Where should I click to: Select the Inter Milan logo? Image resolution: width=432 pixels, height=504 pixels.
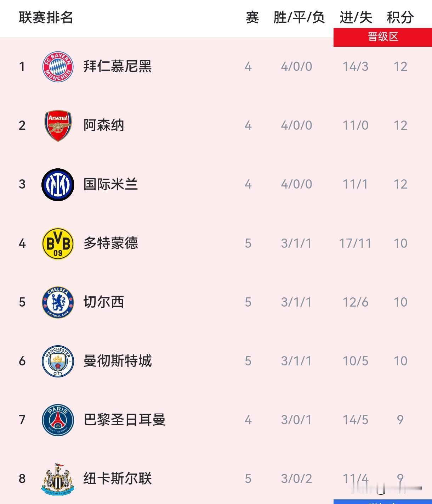tap(58, 184)
